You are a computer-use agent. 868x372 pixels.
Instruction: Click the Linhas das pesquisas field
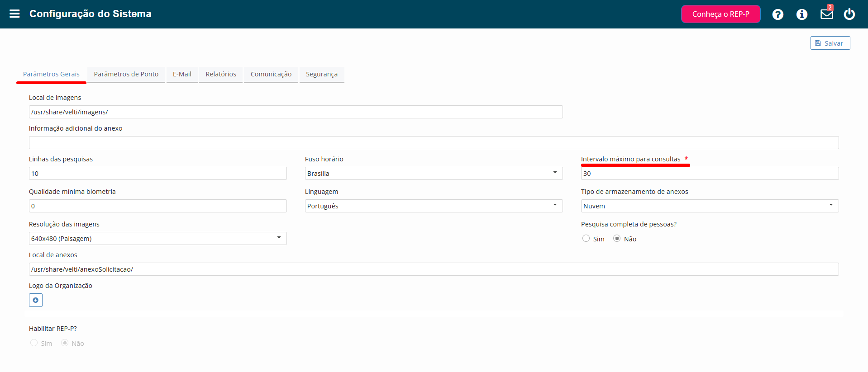[157, 174]
